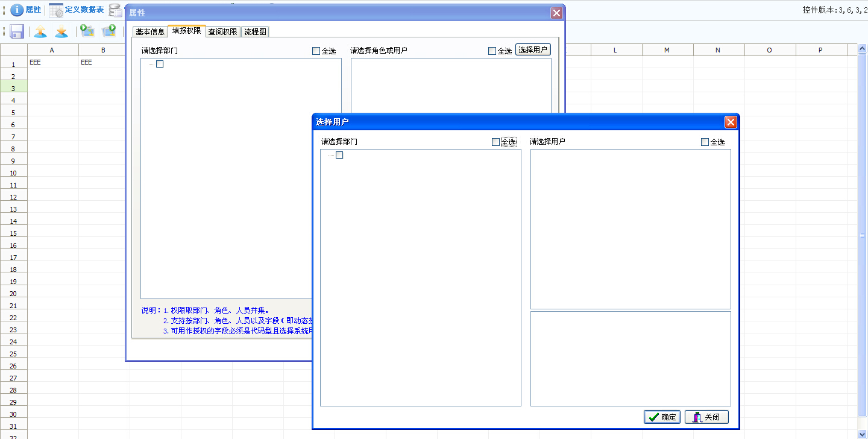This screenshot has height=439, width=868.
Task: Tick the tree node checkbox in 属性 dialog
Action: [160, 64]
